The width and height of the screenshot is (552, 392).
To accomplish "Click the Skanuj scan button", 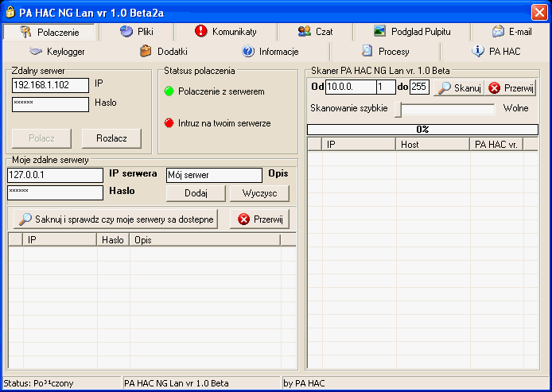I will [457, 87].
